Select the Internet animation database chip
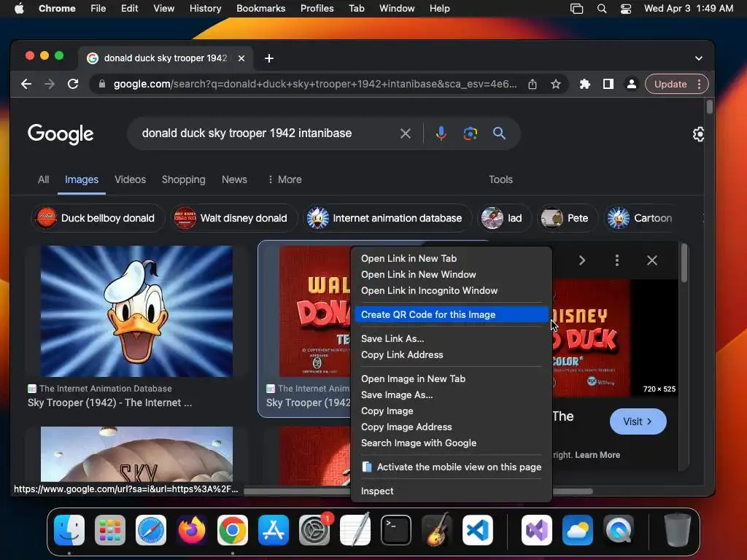Image resolution: width=747 pixels, height=560 pixels. (x=387, y=218)
